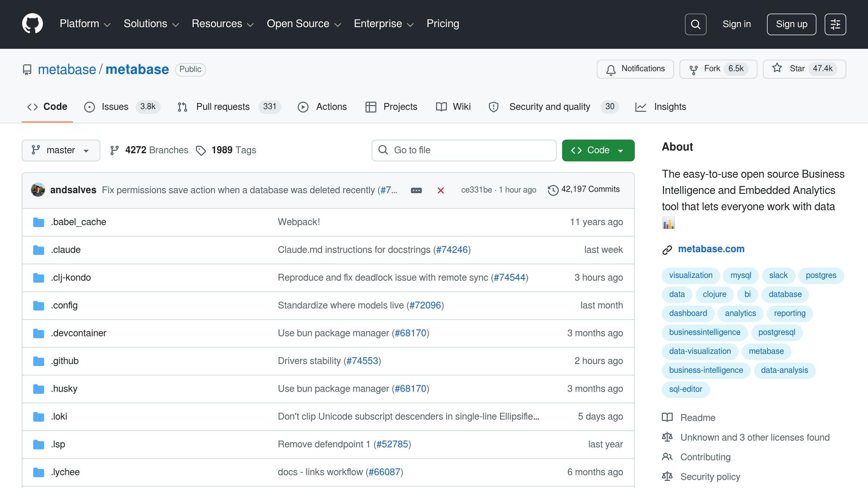Open the Pull requests tab

(229, 107)
